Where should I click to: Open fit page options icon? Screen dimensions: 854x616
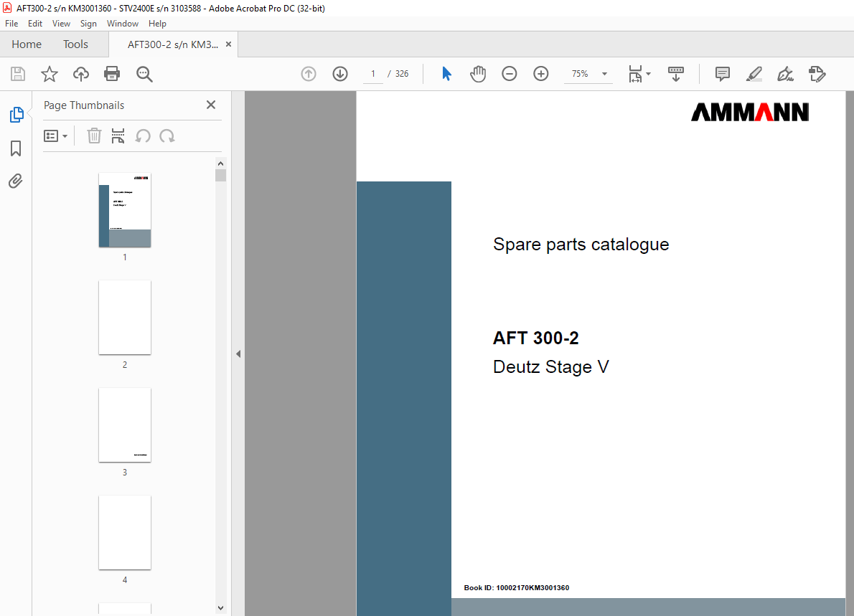[635, 74]
